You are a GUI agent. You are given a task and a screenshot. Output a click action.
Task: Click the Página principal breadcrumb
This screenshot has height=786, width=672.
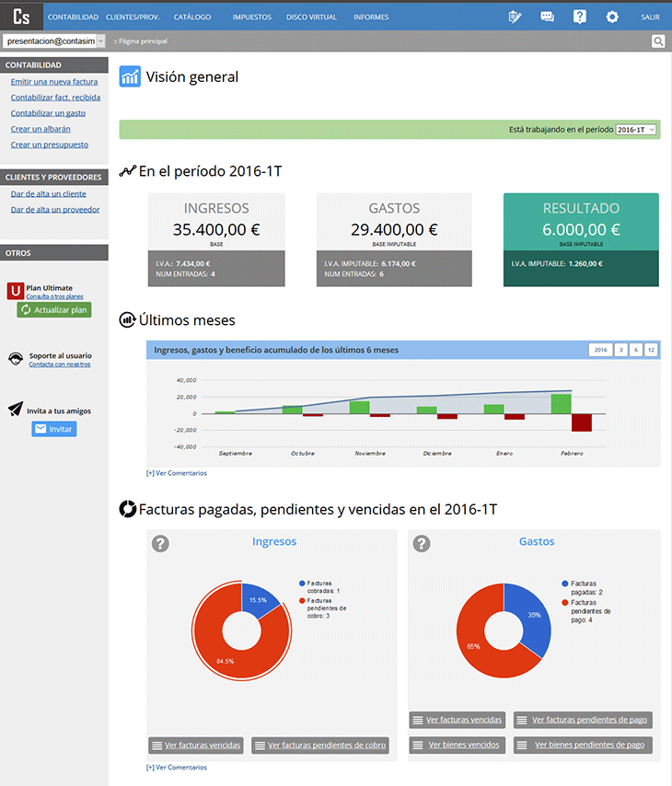[x=141, y=41]
